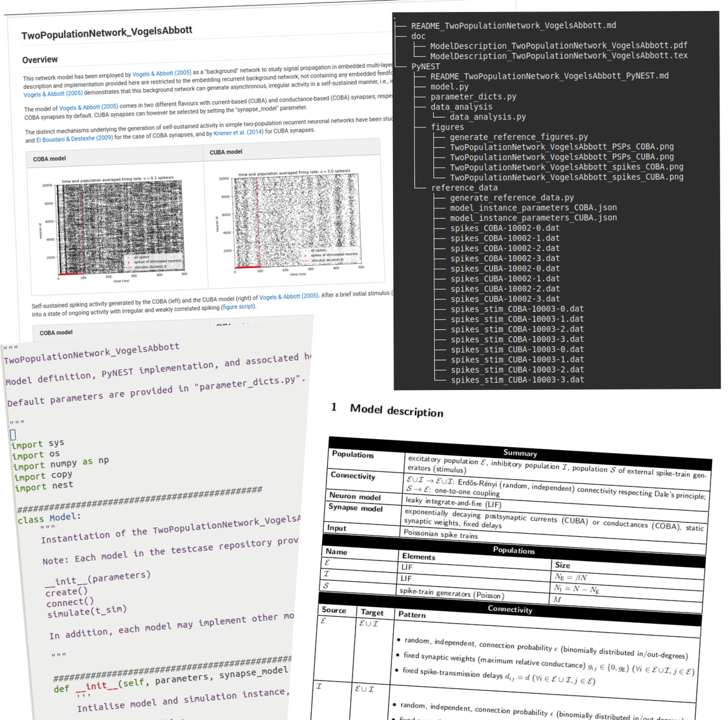Select spikes_COBA-10002-0.dat in the tree
The width and height of the screenshot is (728, 720).
point(505,228)
